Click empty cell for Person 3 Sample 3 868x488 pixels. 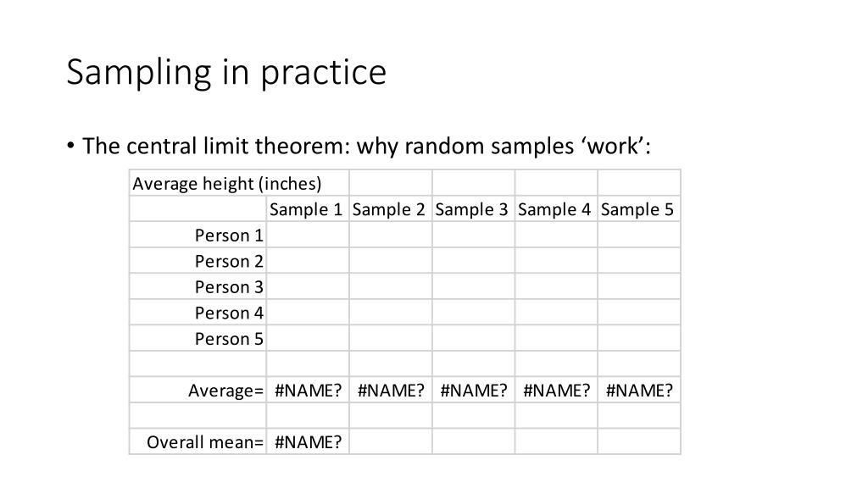click(x=473, y=286)
